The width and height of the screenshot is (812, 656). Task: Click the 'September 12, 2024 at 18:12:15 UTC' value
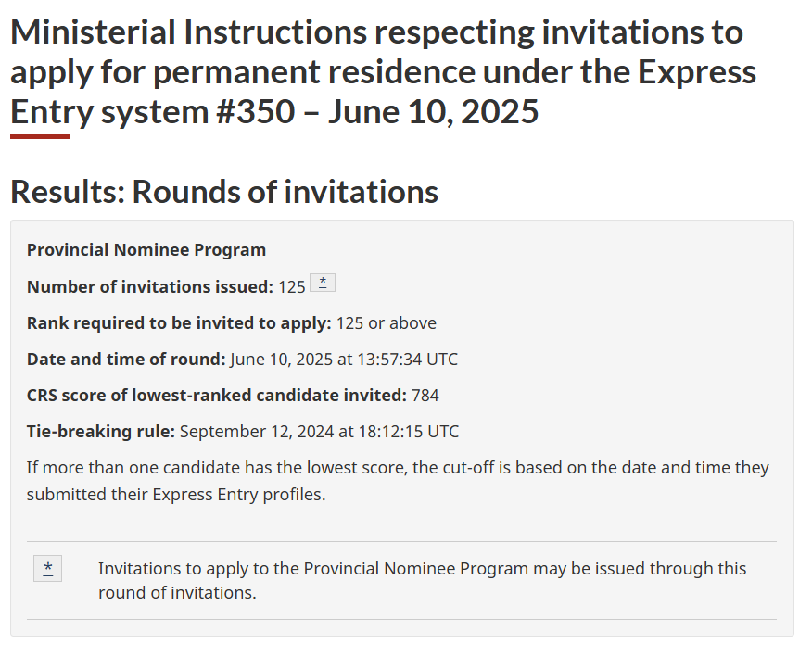pyautogui.click(x=319, y=431)
